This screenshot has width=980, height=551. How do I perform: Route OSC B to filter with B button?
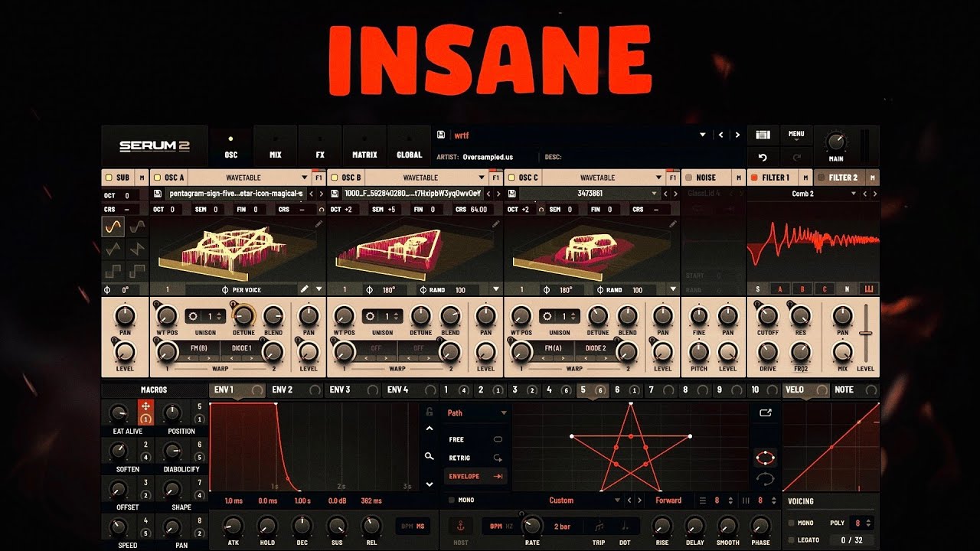click(802, 289)
